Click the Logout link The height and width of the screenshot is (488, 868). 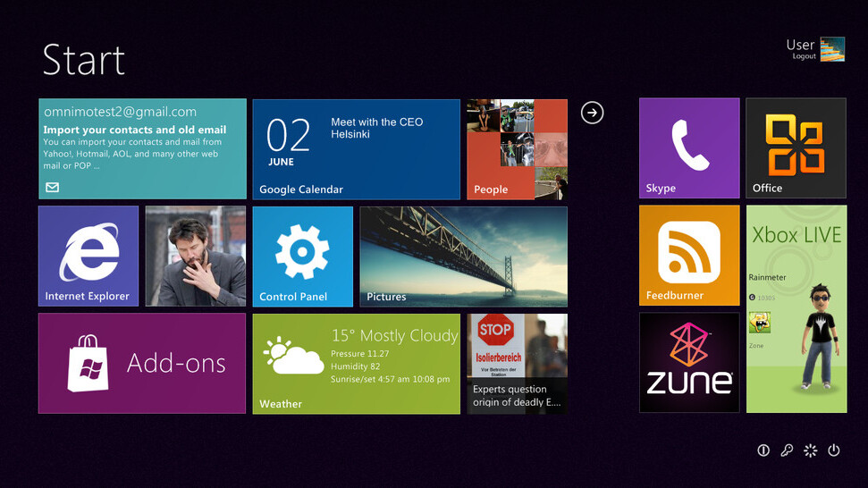pos(804,56)
